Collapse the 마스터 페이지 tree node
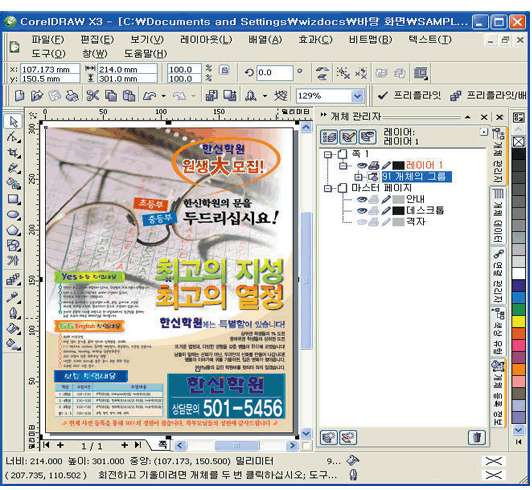The height and width of the screenshot is (490, 532). [x=327, y=188]
